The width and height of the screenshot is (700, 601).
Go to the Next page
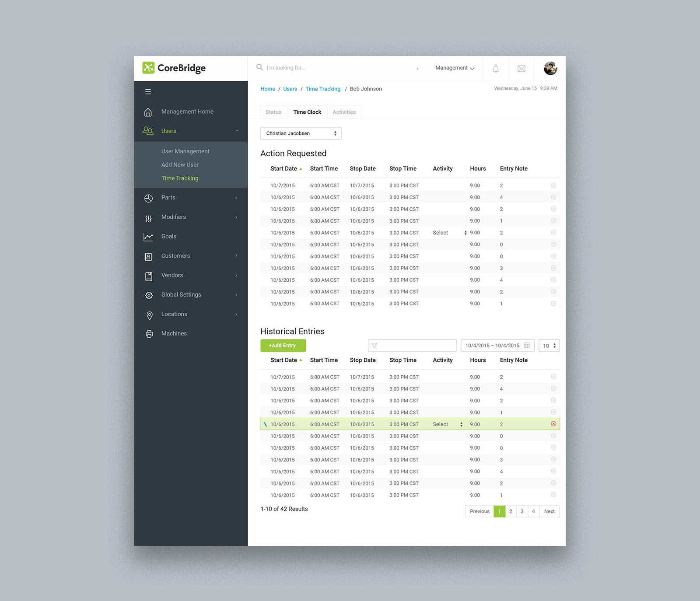coord(549,511)
